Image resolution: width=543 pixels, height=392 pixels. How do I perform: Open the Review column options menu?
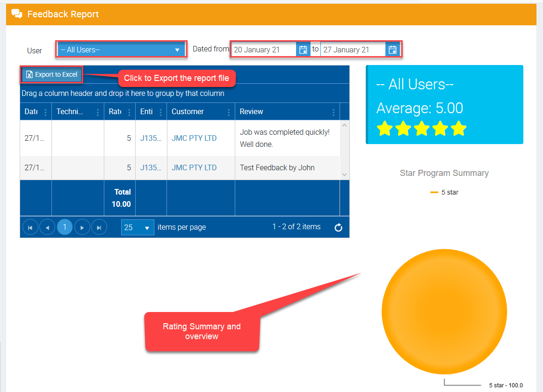point(333,112)
